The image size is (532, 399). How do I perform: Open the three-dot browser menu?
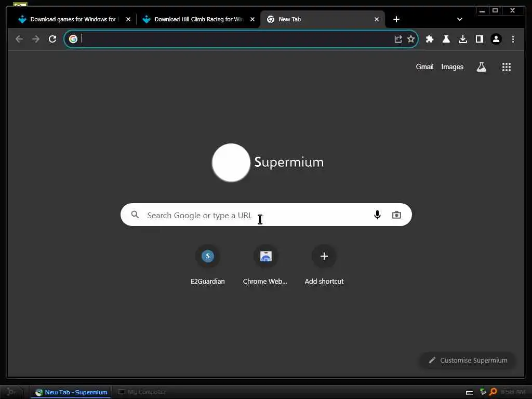(x=513, y=39)
